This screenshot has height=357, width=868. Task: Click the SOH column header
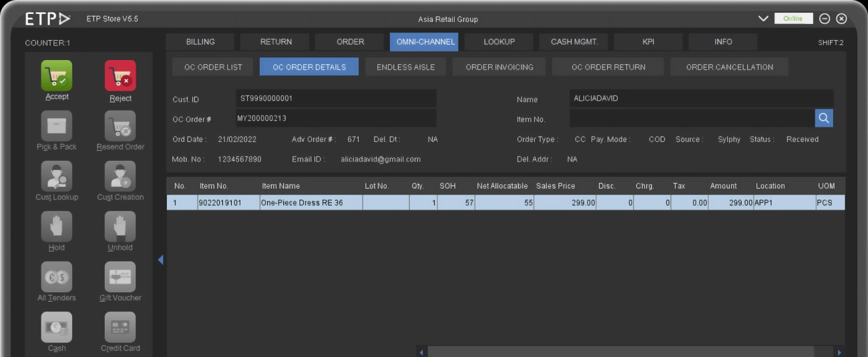[447, 186]
